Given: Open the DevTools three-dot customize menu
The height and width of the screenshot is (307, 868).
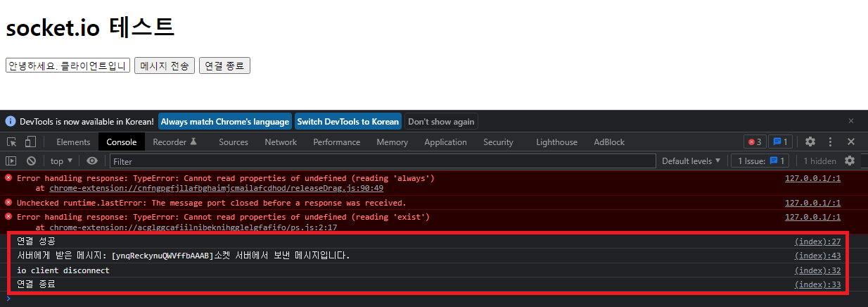Looking at the screenshot, I should (831, 142).
